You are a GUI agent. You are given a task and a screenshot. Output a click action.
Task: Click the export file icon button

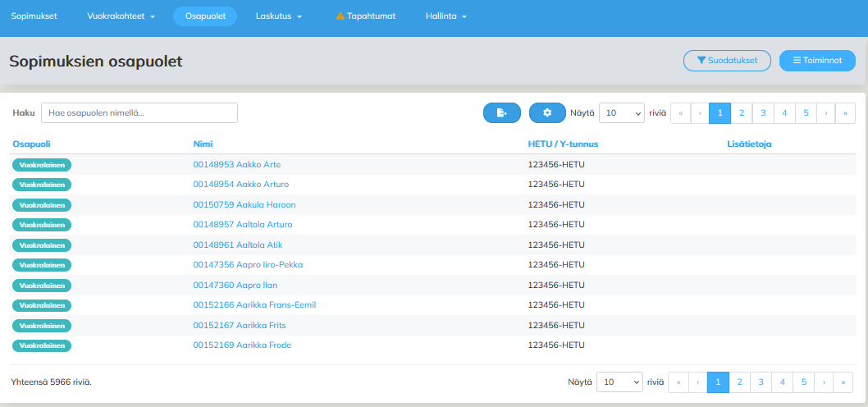click(x=501, y=113)
